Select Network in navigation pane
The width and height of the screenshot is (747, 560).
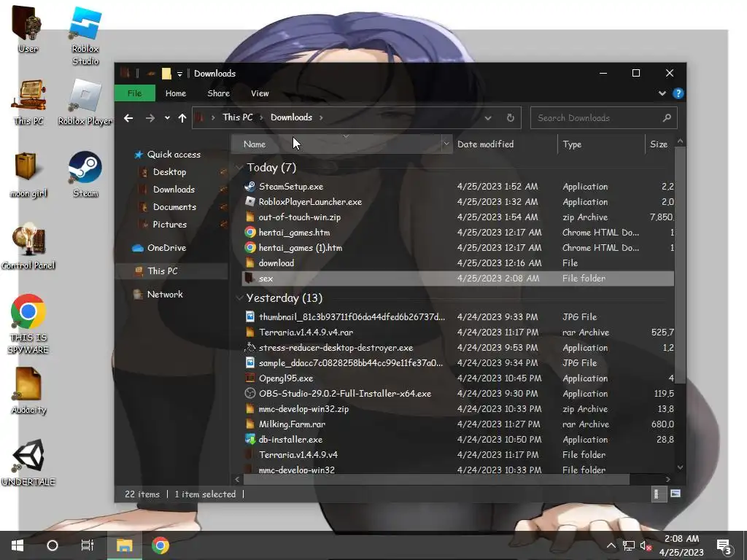tap(165, 295)
